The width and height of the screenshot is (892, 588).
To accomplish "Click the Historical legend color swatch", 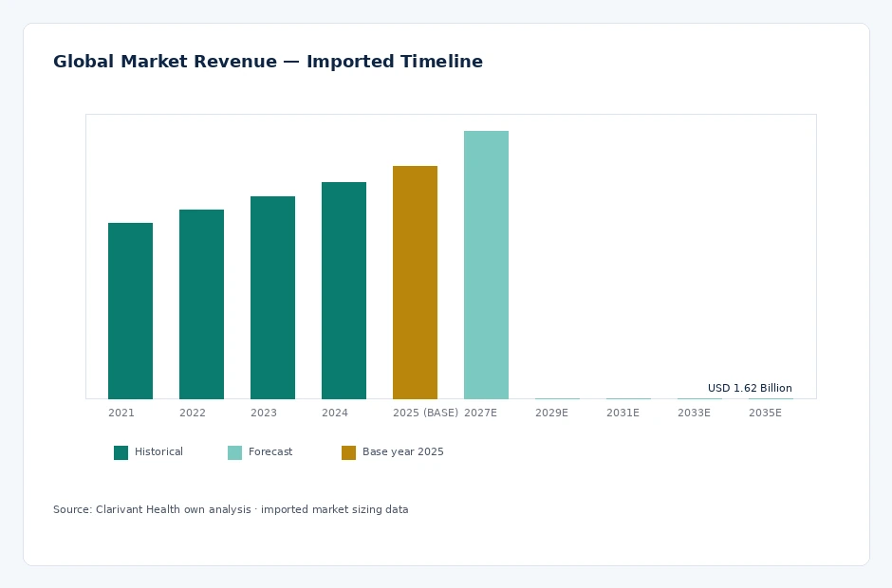I will click(121, 452).
